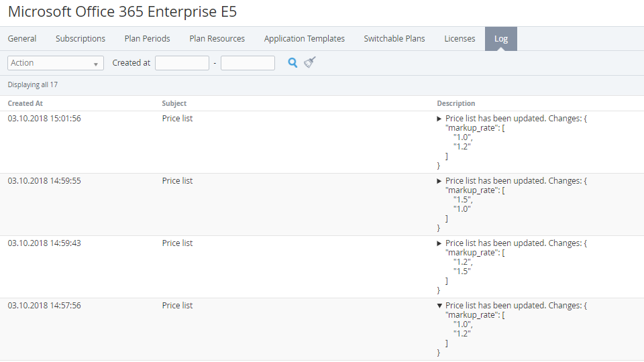The image size is (644, 362).
Task: Collapse the 14:57:56 log entry description
Action: (x=439, y=306)
